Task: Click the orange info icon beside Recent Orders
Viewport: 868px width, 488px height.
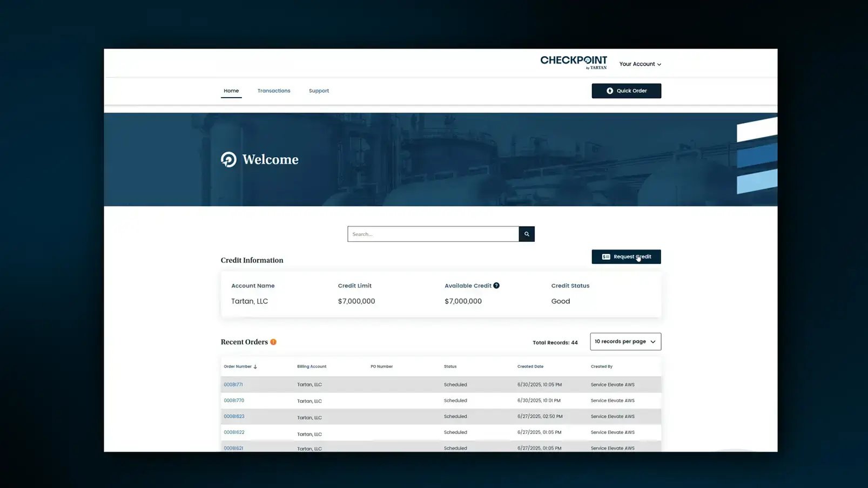Action: pos(273,342)
